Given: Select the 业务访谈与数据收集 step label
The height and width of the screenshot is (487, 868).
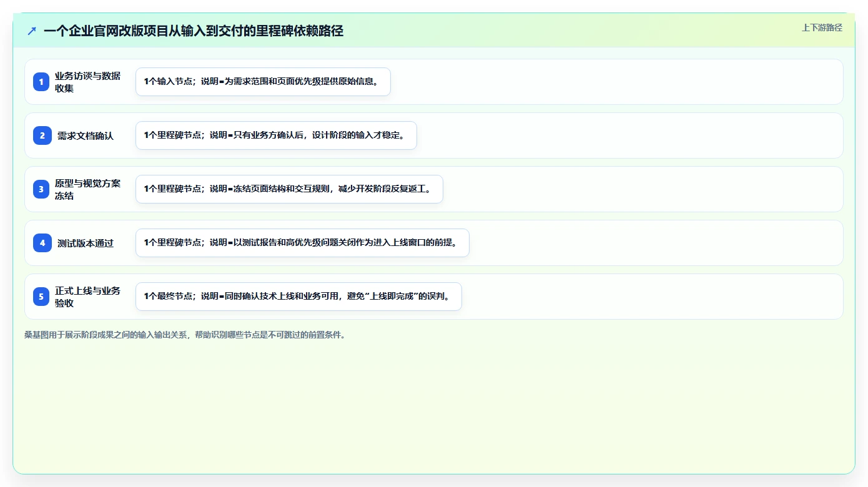Looking at the screenshot, I should (x=88, y=82).
